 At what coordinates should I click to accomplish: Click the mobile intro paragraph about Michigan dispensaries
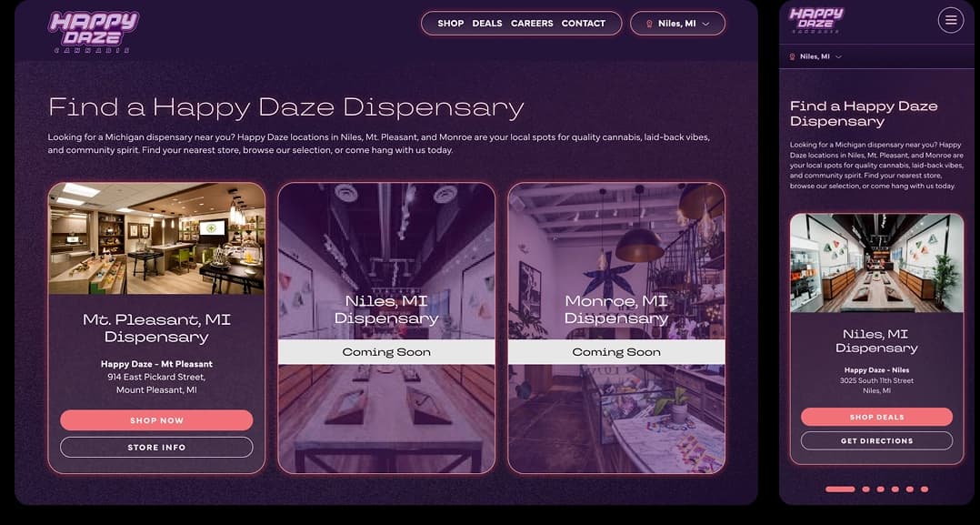877,166
